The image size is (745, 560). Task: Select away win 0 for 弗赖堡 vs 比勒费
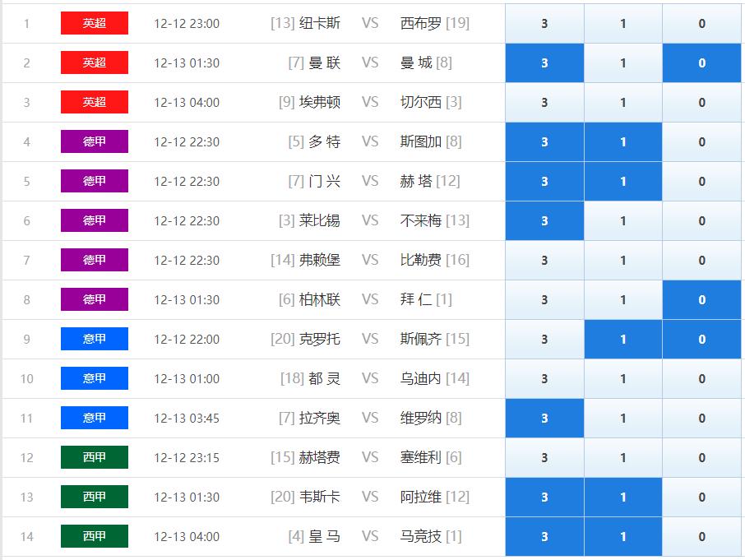(701, 260)
